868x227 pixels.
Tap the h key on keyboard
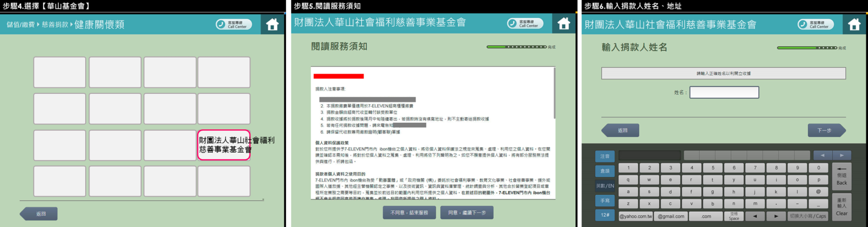[734, 192]
